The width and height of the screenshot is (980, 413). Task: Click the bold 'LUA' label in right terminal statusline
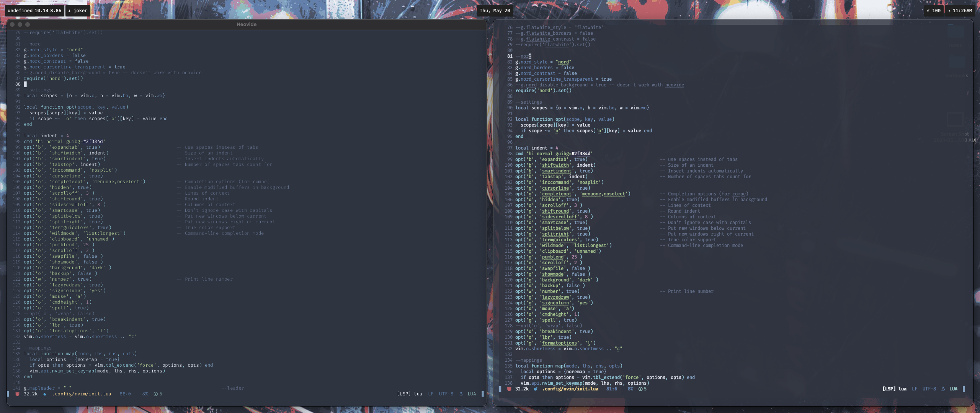953,389
